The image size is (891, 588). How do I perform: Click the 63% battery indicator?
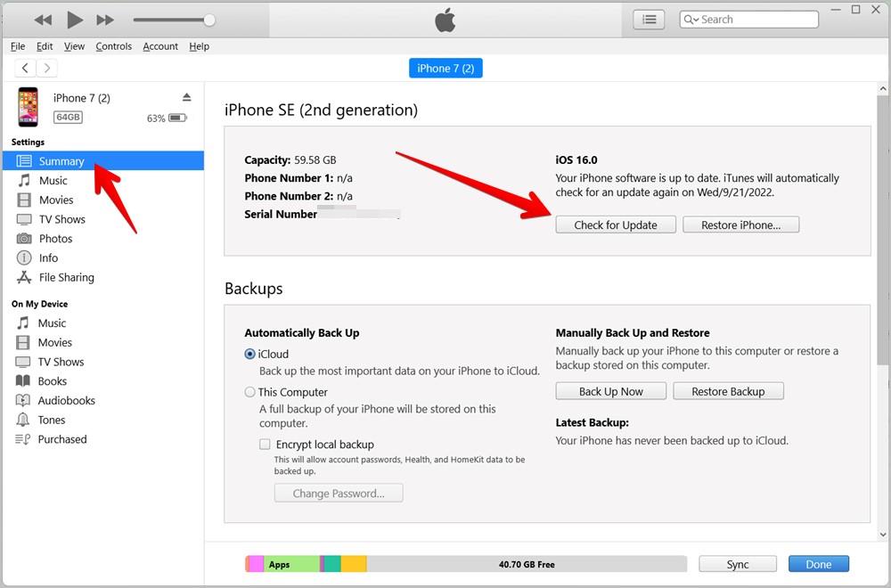point(167,118)
